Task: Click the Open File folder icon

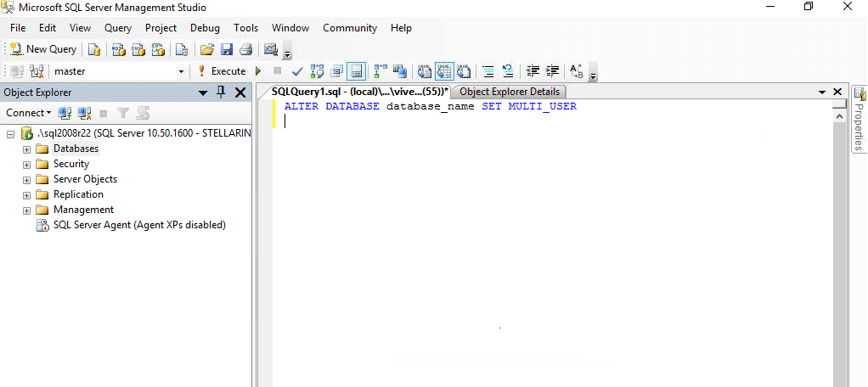Action: (206, 49)
